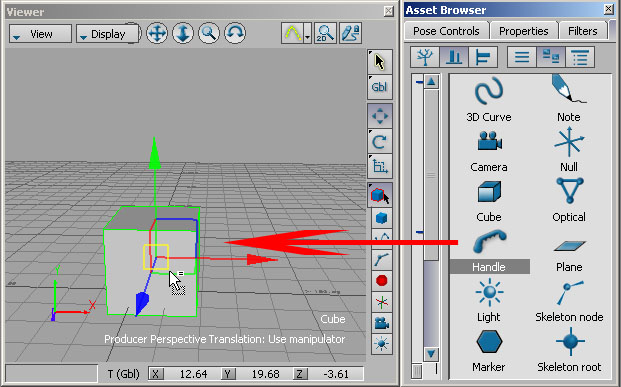Click the Z translation label button
621x387 pixels.
(300, 374)
